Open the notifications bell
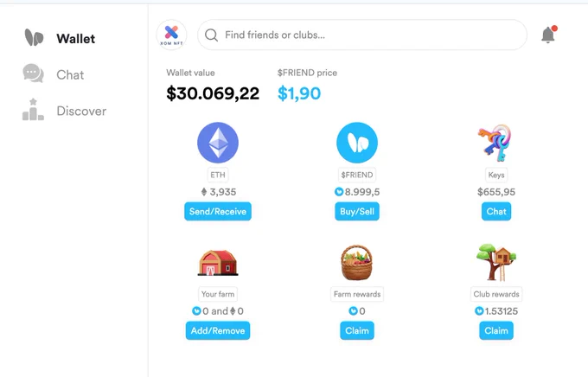 (548, 35)
